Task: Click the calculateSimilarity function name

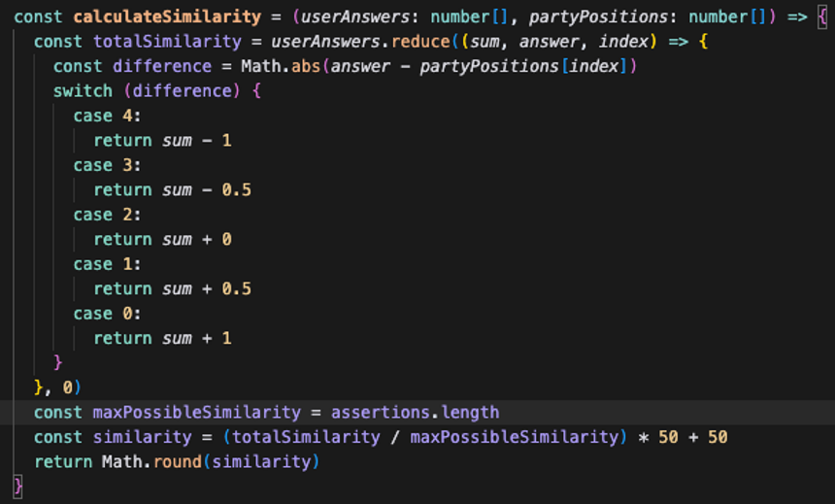Action: pyautogui.click(x=167, y=17)
